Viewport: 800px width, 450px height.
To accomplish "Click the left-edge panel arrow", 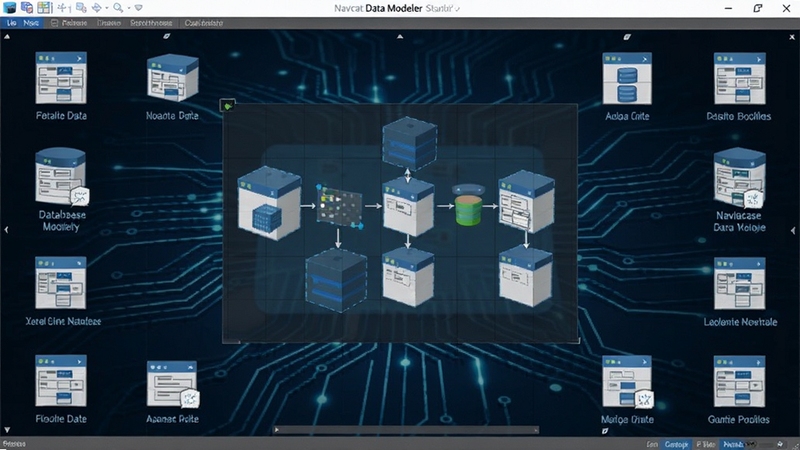I will [x=6, y=230].
